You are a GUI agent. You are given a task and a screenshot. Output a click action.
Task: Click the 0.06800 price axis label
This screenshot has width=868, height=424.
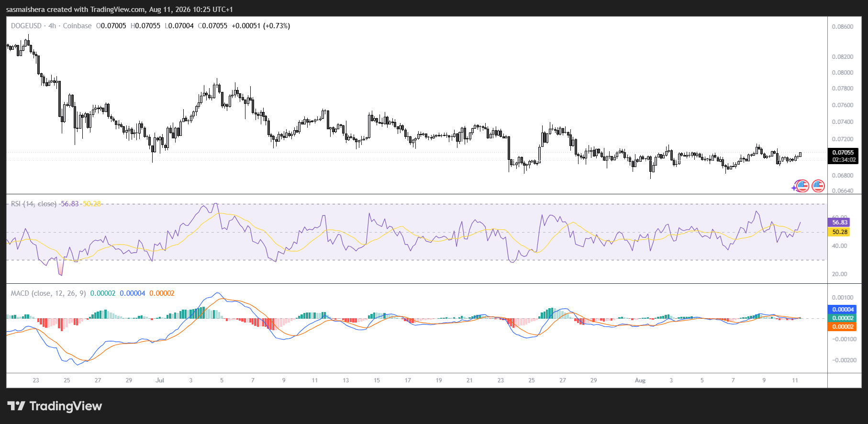pos(843,176)
